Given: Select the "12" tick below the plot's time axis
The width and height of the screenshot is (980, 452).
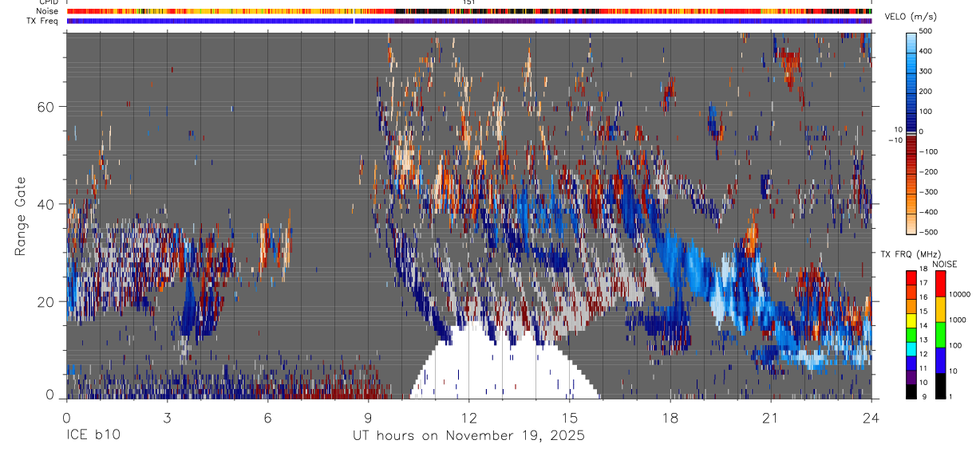Looking at the screenshot, I should tap(468, 417).
